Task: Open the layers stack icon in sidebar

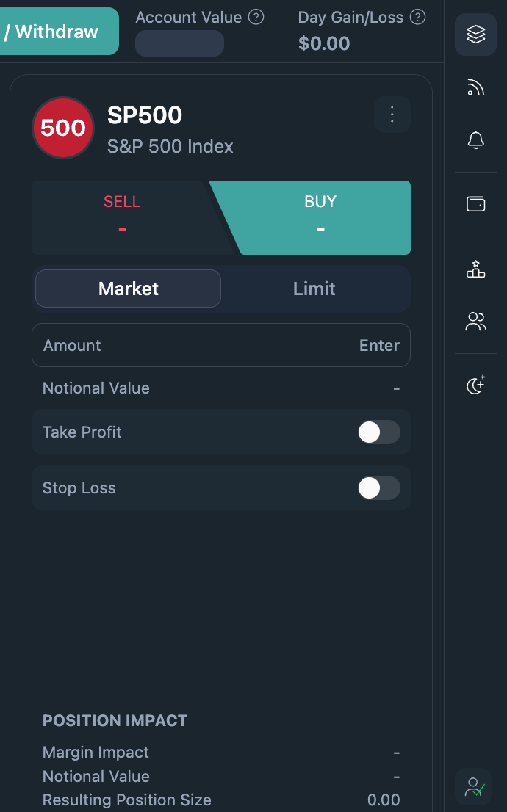Action: coord(475,34)
